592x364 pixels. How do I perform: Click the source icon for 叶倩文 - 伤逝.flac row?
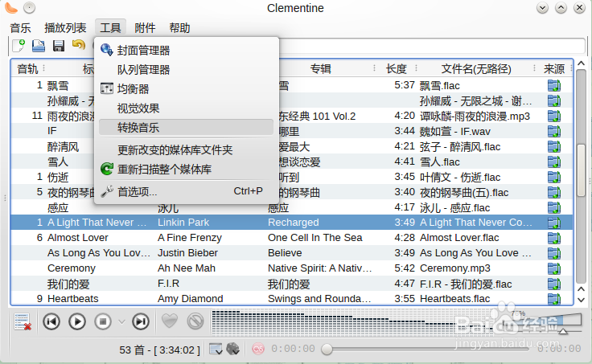554,178
